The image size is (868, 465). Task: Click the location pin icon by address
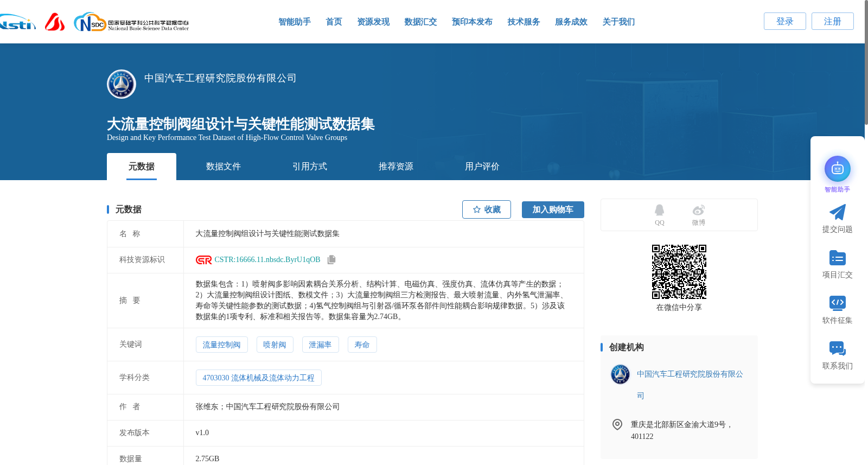click(x=617, y=424)
